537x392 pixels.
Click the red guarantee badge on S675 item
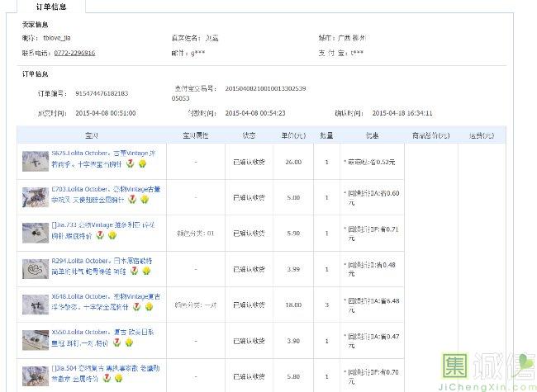tap(130, 164)
